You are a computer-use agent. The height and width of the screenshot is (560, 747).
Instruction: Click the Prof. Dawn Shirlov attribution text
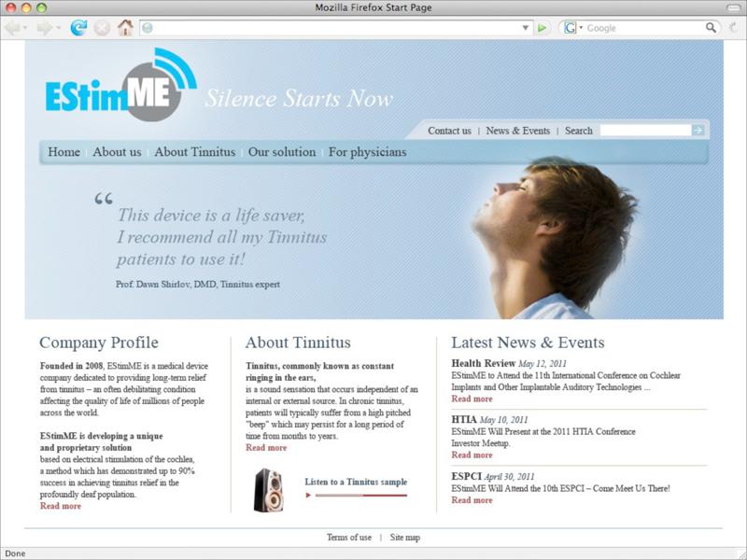tap(198, 285)
